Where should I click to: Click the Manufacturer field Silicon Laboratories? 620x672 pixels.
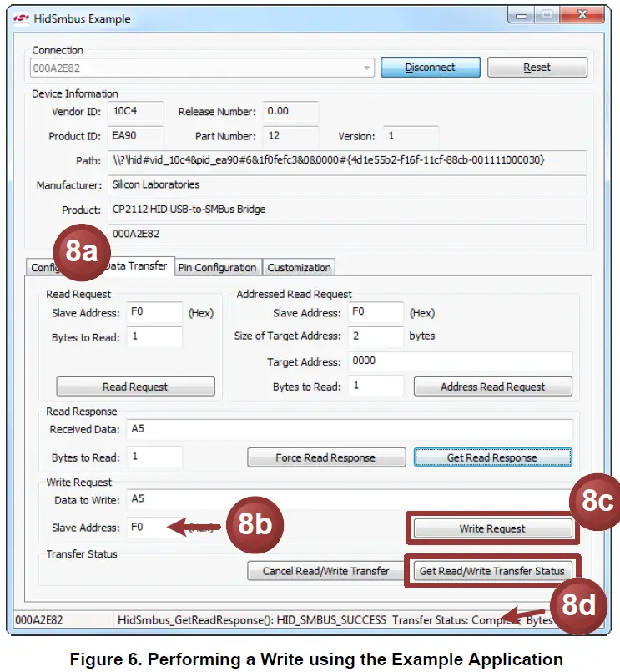pos(346,185)
